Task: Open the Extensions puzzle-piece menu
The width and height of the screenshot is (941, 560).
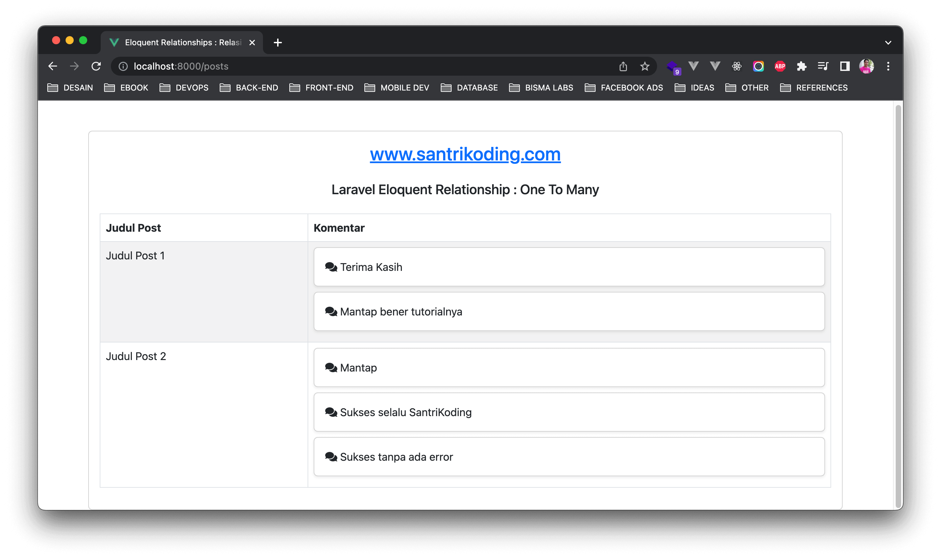Action: (x=801, y=67)
